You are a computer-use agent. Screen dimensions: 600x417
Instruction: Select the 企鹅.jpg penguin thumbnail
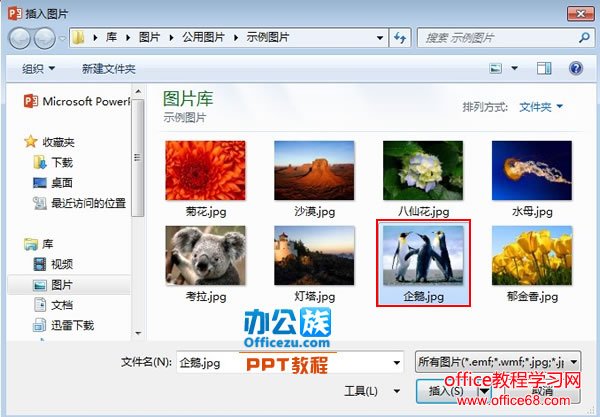click(423, 256)
